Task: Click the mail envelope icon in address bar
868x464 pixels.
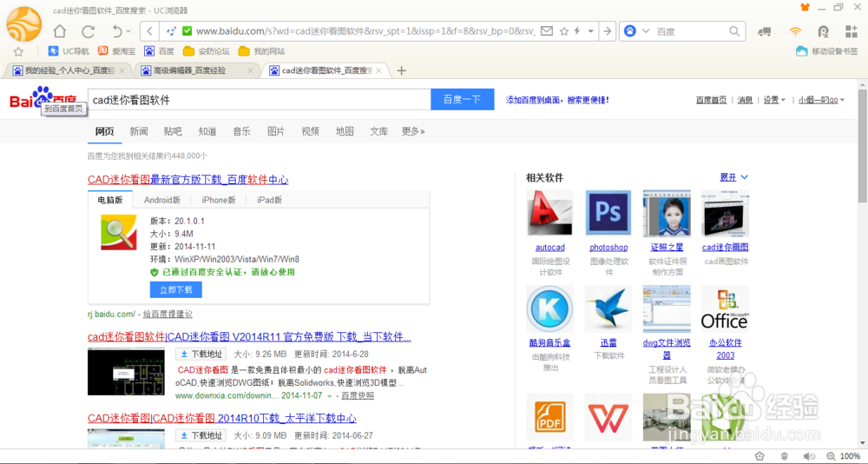Action: click(x=546, y=31)
